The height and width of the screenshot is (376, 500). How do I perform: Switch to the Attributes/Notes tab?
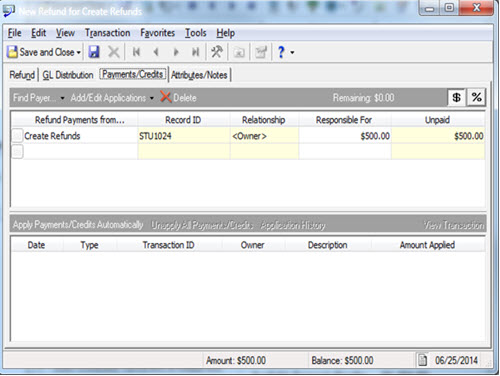click(x=199, y=75)
